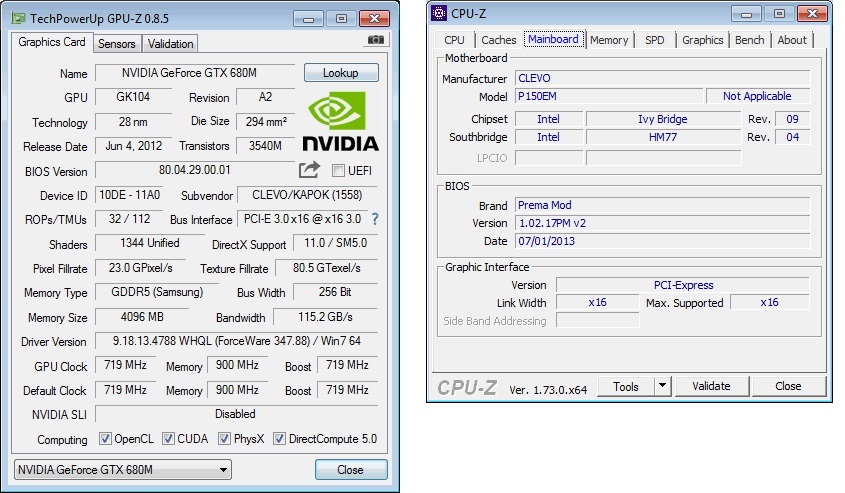Click the CPU-Z title bar app icon

pyautogui.click(x=439, y=13)
